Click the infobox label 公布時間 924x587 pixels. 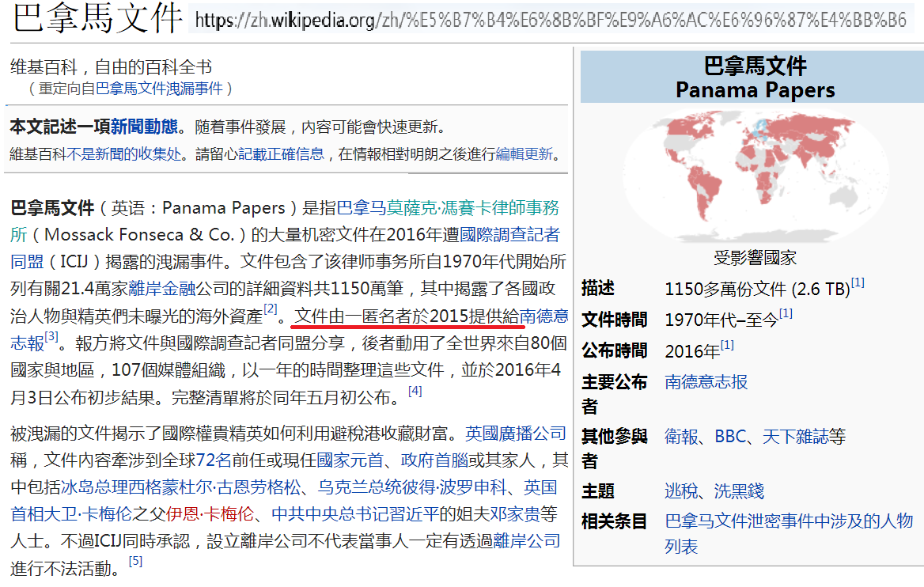[x=615, y=350]
